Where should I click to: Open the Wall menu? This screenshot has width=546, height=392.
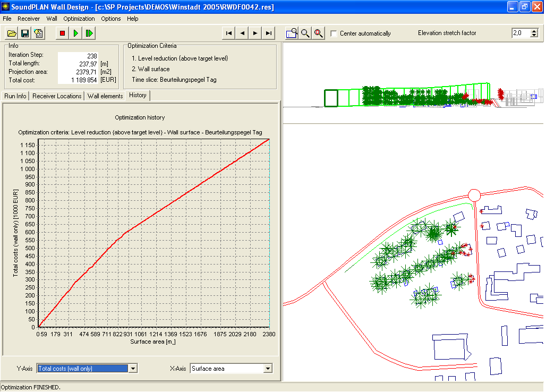click(52, 19)
